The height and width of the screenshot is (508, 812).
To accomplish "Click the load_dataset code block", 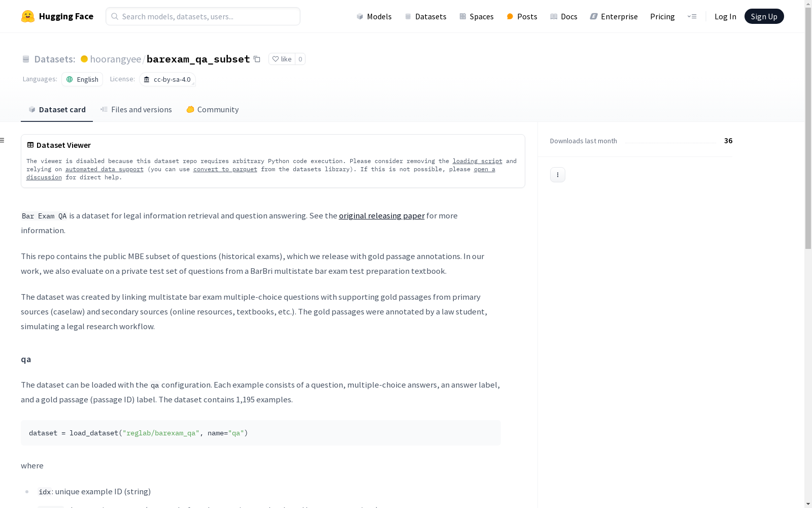I will 261,433.
